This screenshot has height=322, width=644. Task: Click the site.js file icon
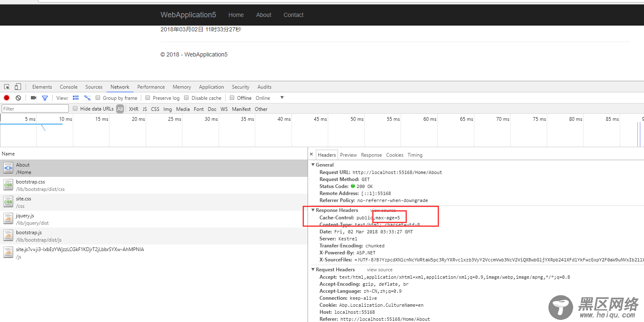(8, 252)
